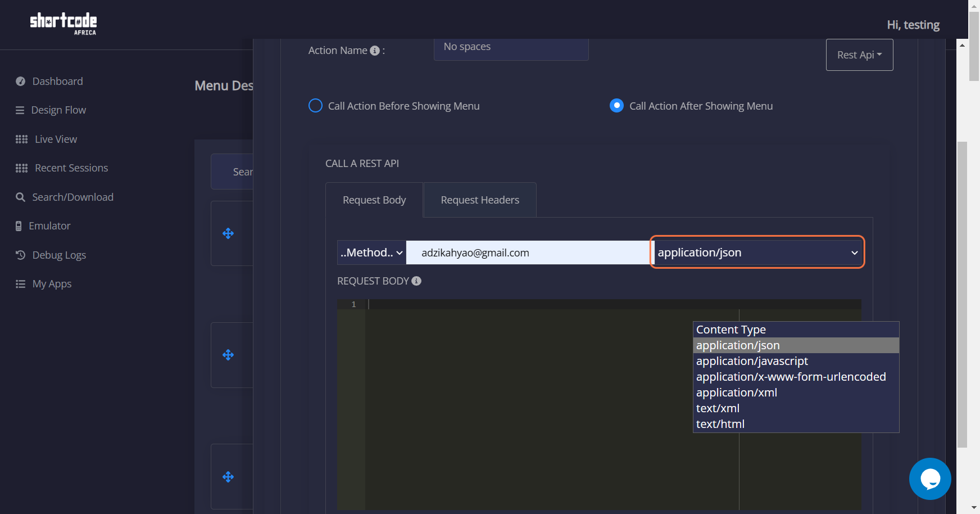Open My Apps page
Viewport: 980px width, 514px height.
52,284
